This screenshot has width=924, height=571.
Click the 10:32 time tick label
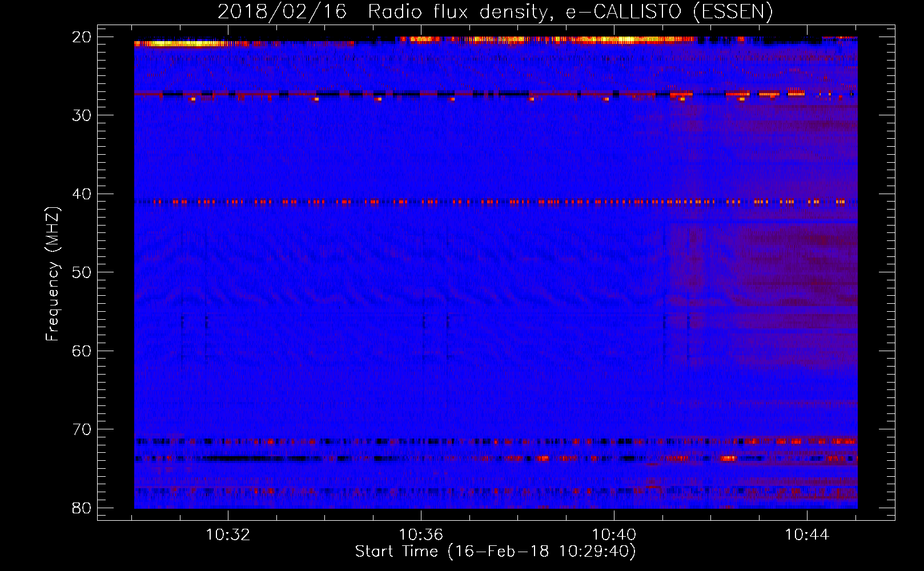point(228,535)
